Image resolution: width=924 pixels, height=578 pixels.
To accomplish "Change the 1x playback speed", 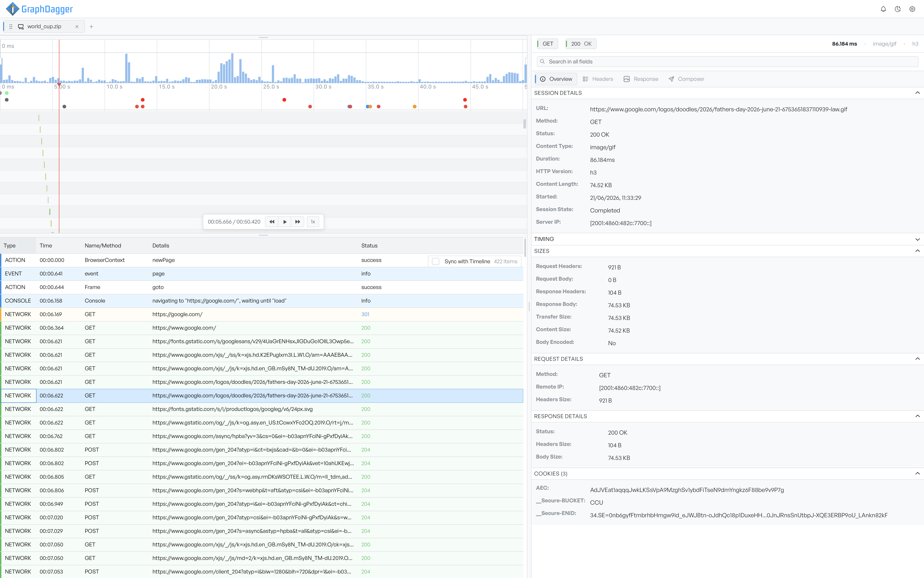I will tap(313, 222).
